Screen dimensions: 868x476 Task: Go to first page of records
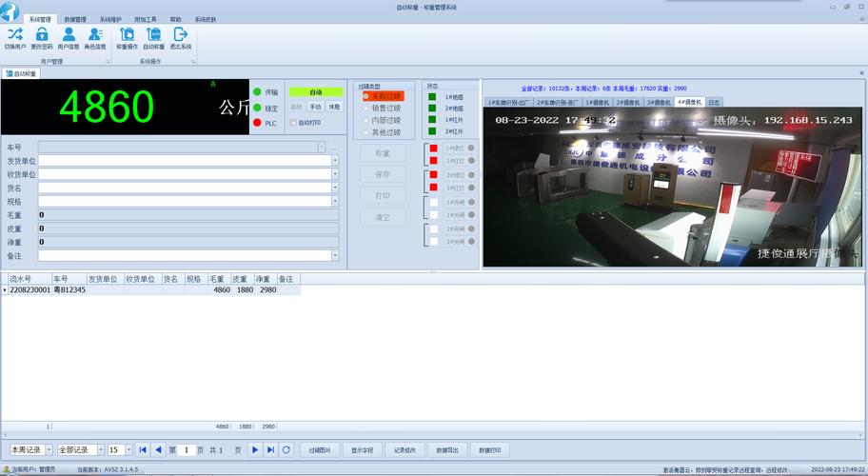click(143, 449)
